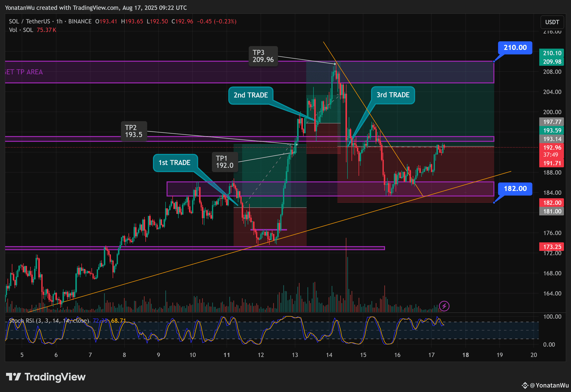Image resolution: width=571 pixels, height=392 pixels.
Task: Click date 15 on the time axis
Action: (363, 355)
